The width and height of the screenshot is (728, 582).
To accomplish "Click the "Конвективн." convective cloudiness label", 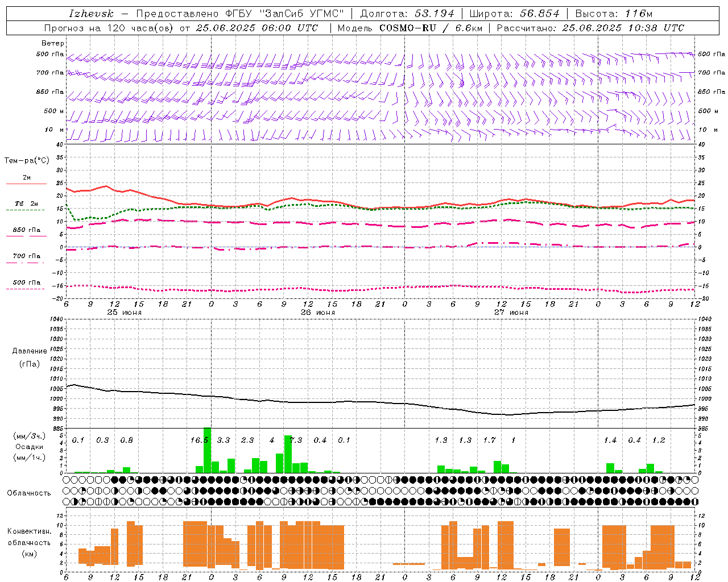I will (30, 531).
